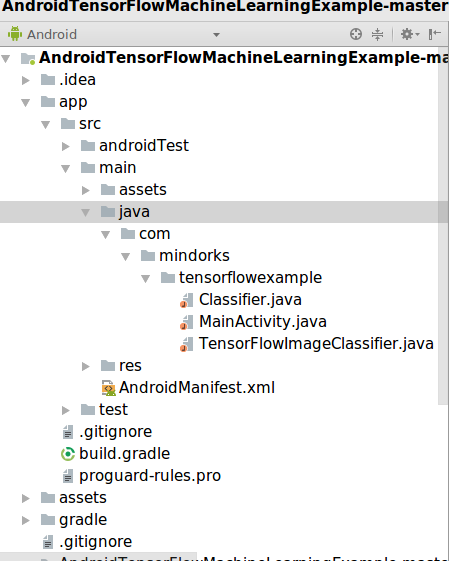Collapse the tensorflowexample package arrow
The image size is (449, 561).
point(145,279)
